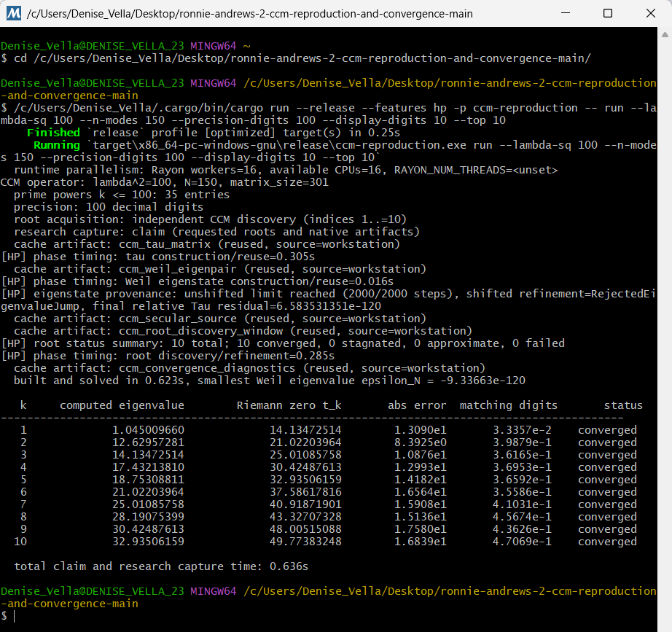Click 'cache artifact: ccm_weil_eigenpair' line
672x632 pixels.
click(x=220, y=269)
